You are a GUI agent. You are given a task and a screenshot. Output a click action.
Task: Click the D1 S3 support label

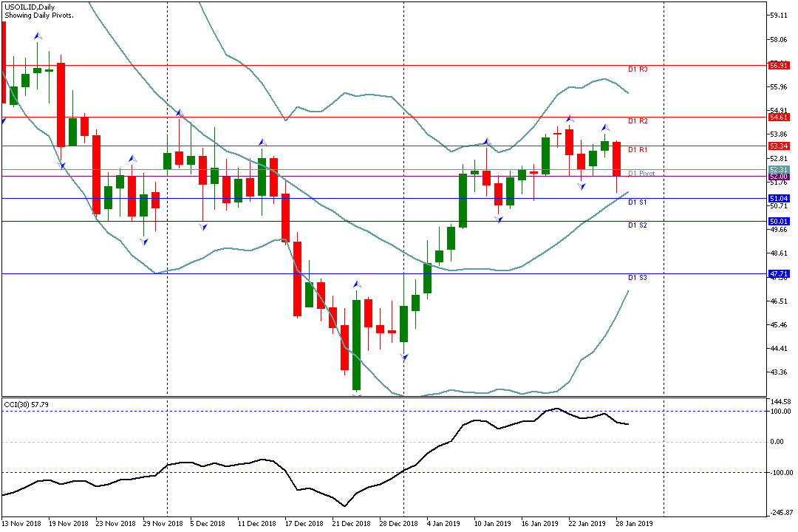pyautogui.click(x=638, y=278)
